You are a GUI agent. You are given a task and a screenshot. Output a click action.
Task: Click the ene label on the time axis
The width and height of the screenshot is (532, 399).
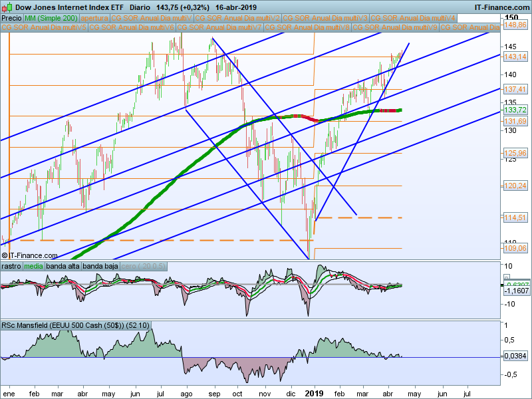pyautogui.click(x=9, y=394)
